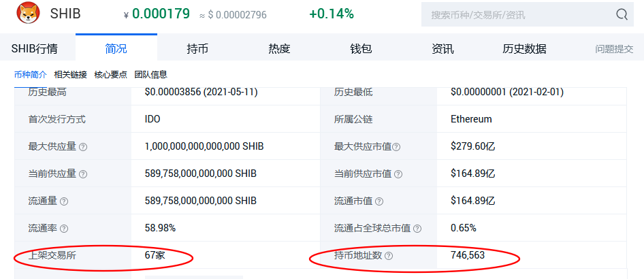Click the SHIB coin logo icon
This screenshot has width=644, height=279.
coord(28,13)
